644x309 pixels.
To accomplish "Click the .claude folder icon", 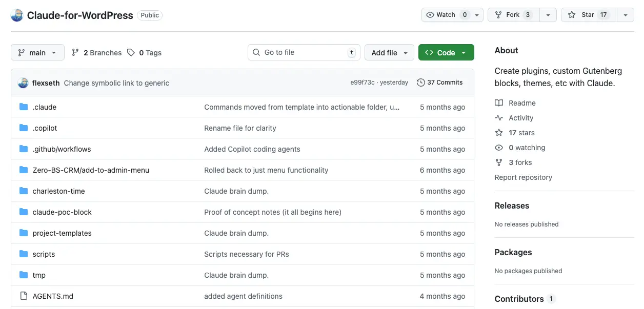I will click(x=24, y=107).
